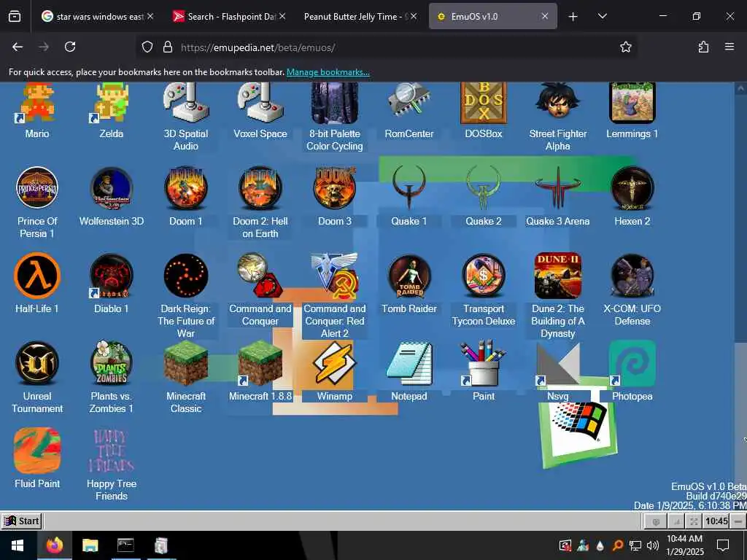
Task: Open a new browser tab
Action: coord(573,17)
